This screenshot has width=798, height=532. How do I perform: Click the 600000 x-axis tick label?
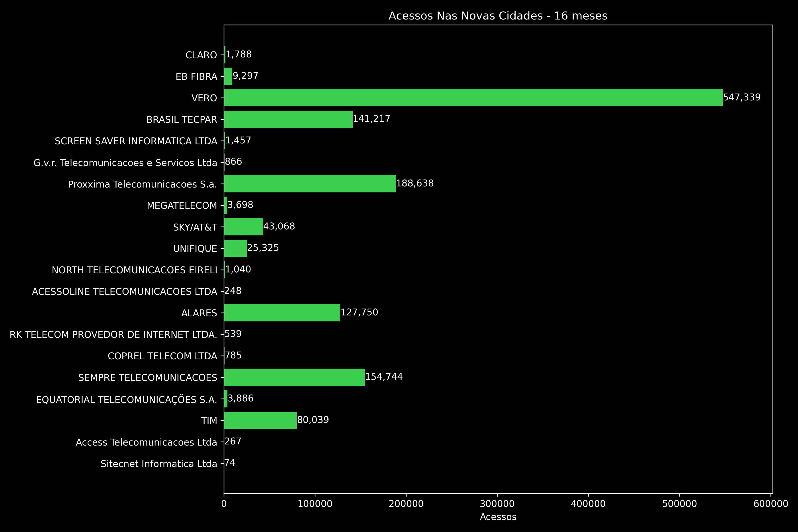(771, 504)
